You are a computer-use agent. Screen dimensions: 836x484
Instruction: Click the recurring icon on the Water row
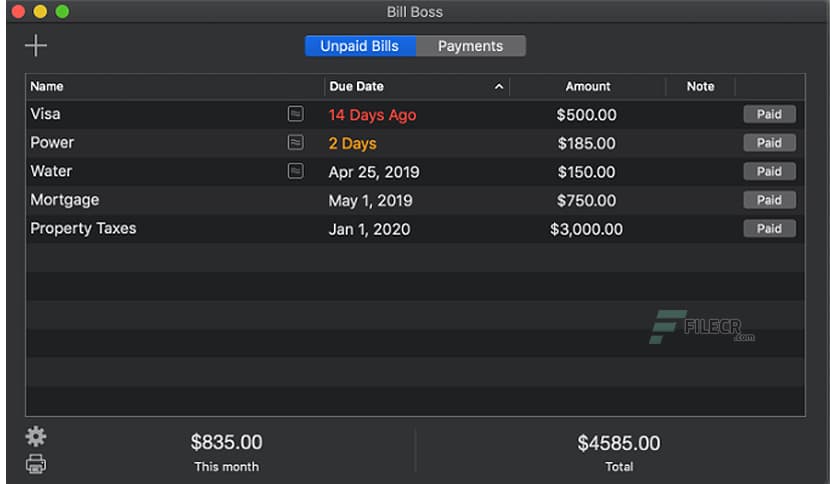point(295,171)
